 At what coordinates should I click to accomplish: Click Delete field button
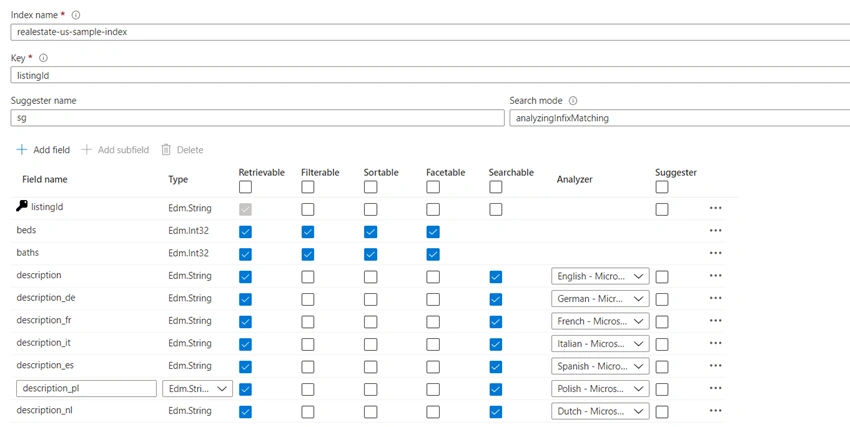coord(182,150)
